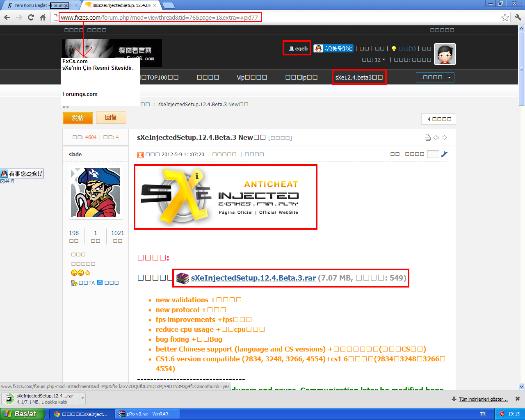The image size is (525, 420).
Task: Click the TR language indicator in tray
Action: click(483, 414)
